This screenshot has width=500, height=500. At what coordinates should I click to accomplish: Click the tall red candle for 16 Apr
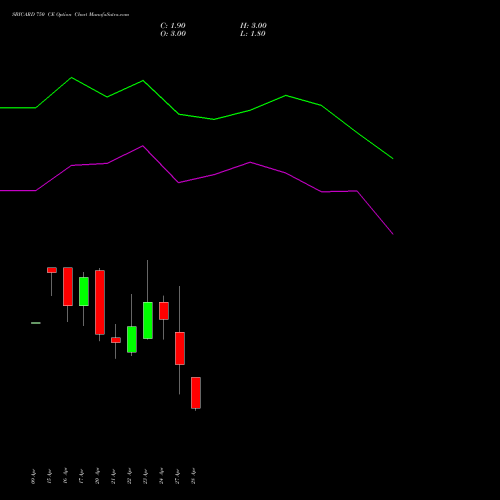click(x=68, y=286)
